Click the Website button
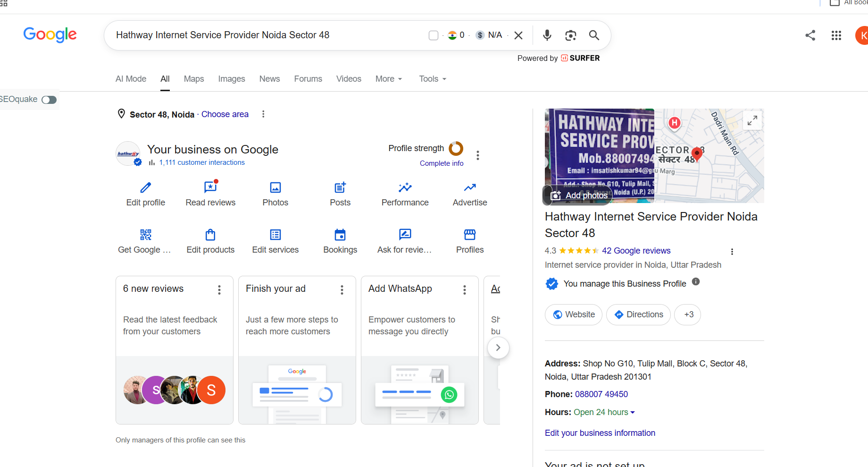The width and height of the screenshot is (868, 467). (574, 314)
